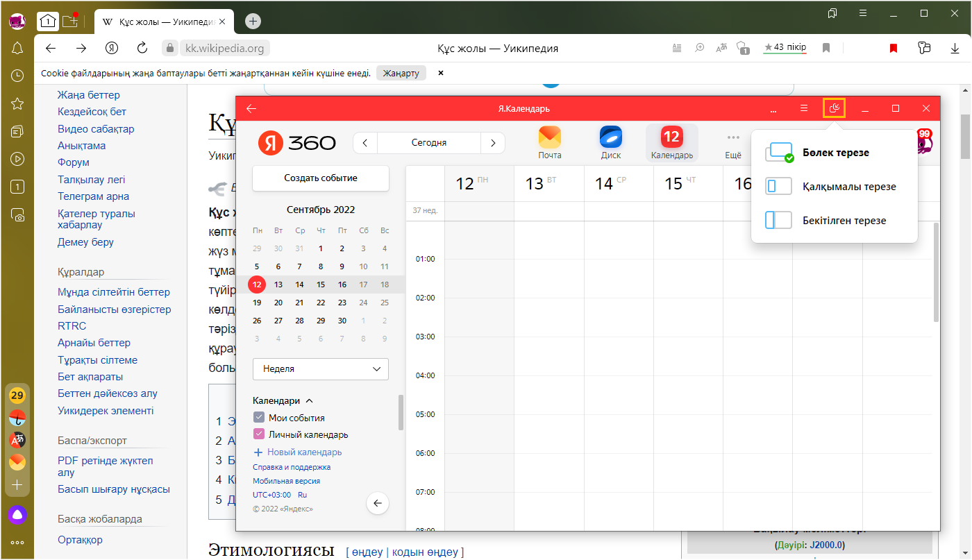Open Диск service in Yandex 360
Viewport: 972px width, 560px height.
click(611, 142)
